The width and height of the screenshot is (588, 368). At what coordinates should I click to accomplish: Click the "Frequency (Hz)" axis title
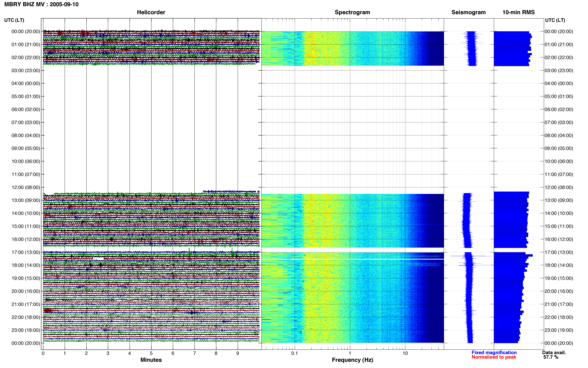(x=352, y=360)
